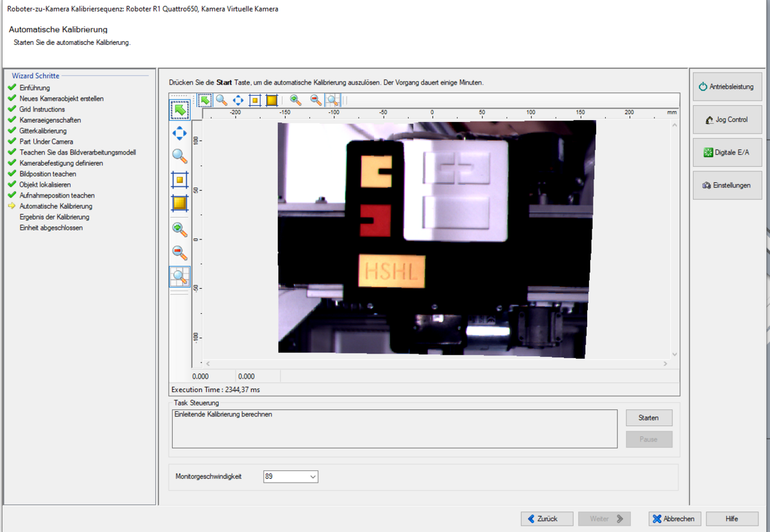Viewport: 770px width, 532px height.
Task: Select the pan tool in vertical toolbar
Action: (180, 133)
